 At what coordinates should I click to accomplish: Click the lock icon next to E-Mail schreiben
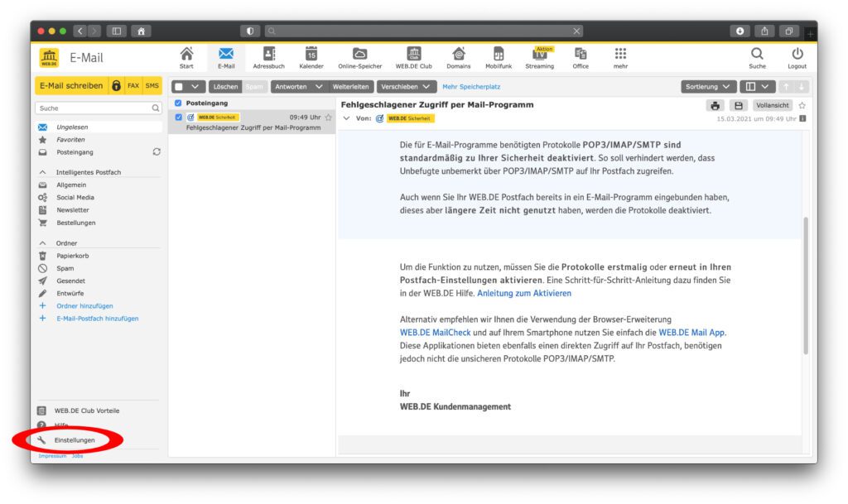pos(116,86)
